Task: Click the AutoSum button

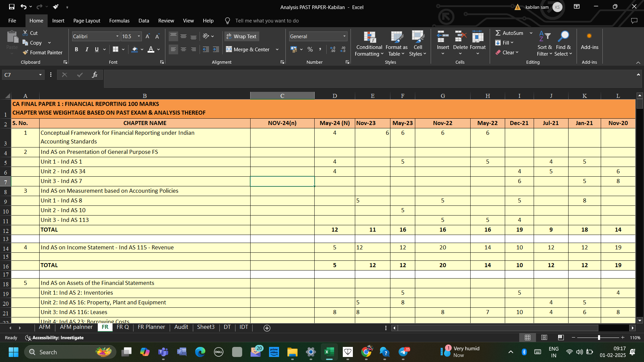Action: [509, 33]
